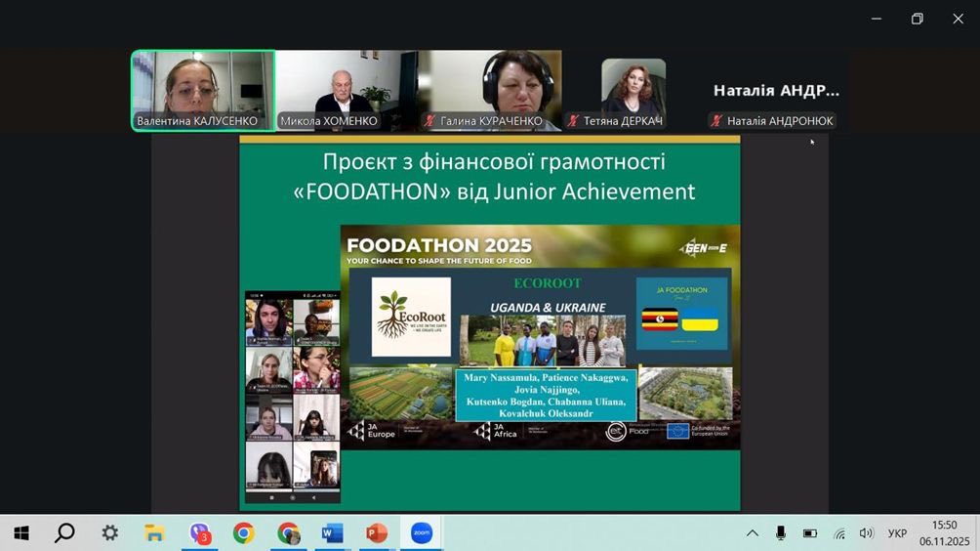The image size is (980, 551).
Task: Open the Windows Start menu
Action: click(21, 533)
